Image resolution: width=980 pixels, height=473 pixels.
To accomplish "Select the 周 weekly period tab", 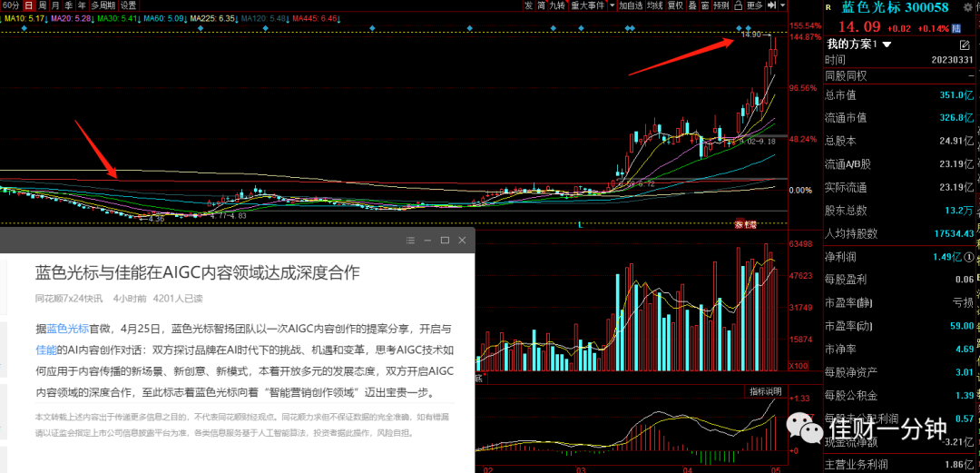I will tap(42, 5).
